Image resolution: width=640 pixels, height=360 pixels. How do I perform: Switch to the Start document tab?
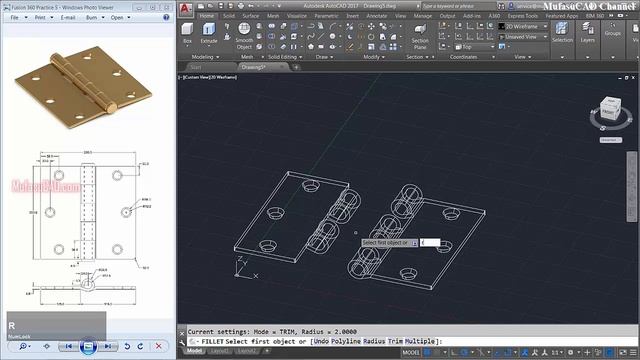pos(196,67)
